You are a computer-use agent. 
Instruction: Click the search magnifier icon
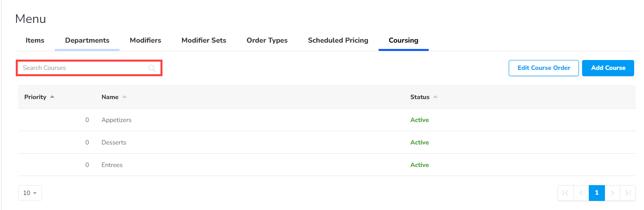[x=152, y=68]
